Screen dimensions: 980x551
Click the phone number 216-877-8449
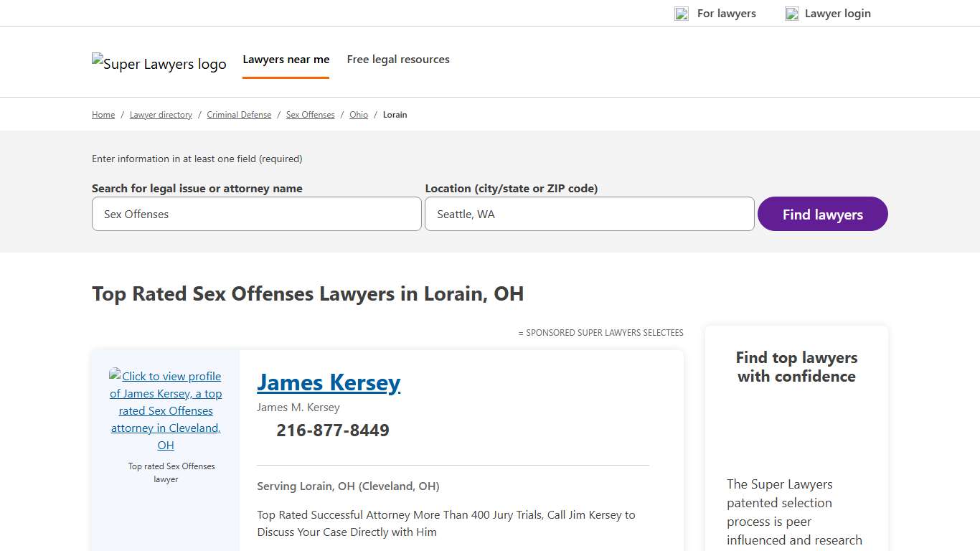pos(332,430)
